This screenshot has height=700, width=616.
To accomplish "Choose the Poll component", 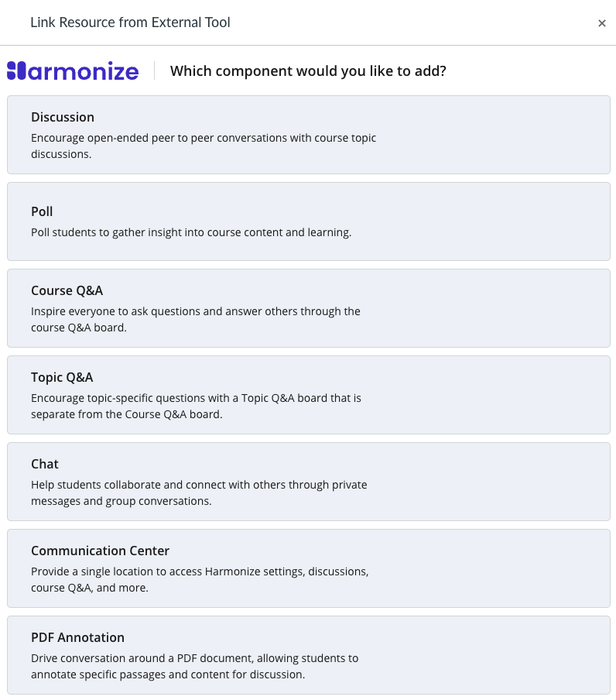I will 309,221.
